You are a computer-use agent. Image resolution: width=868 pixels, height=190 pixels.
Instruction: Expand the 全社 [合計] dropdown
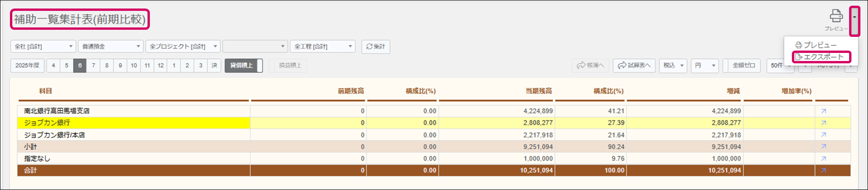pyautogui.click(x=43, y=46)
